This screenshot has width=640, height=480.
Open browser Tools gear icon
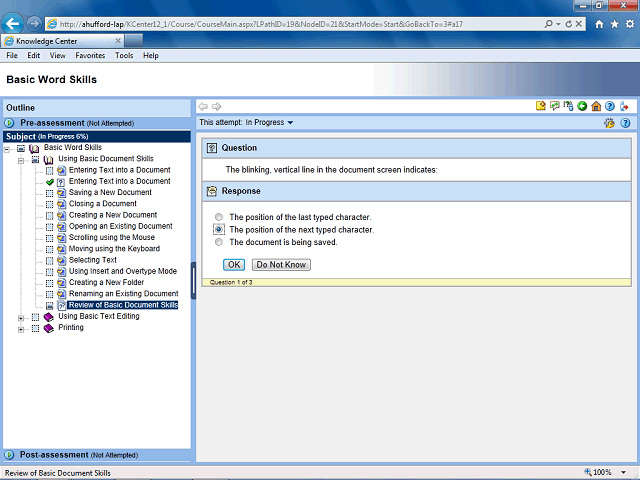tap(630, 24)
